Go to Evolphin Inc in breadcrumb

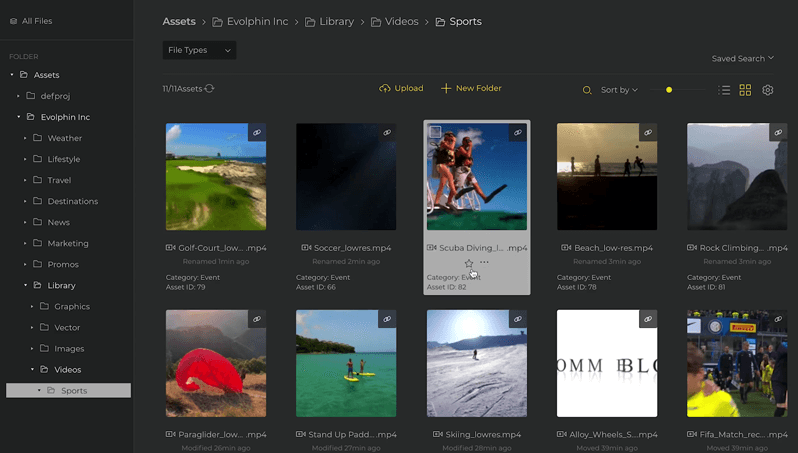pos(250,21)
